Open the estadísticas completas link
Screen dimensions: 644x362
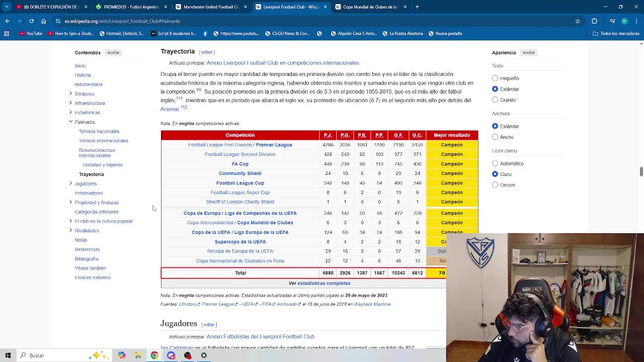pos(324,283)
